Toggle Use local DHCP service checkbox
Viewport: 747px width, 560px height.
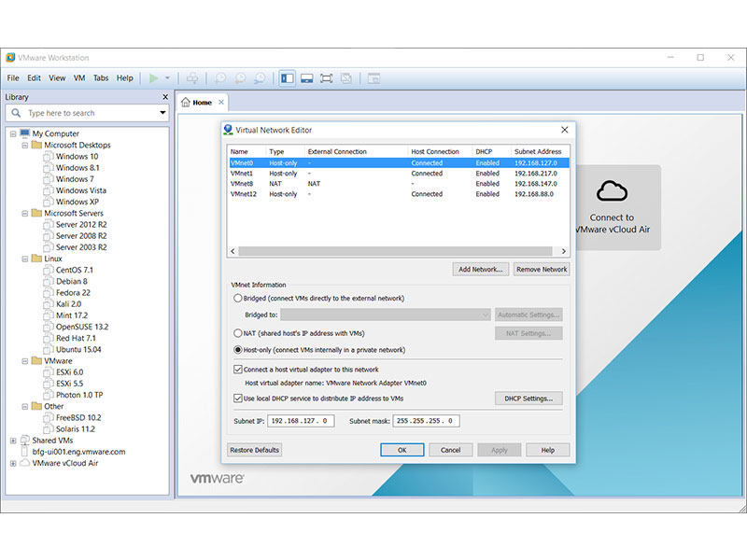click(238, 399)
